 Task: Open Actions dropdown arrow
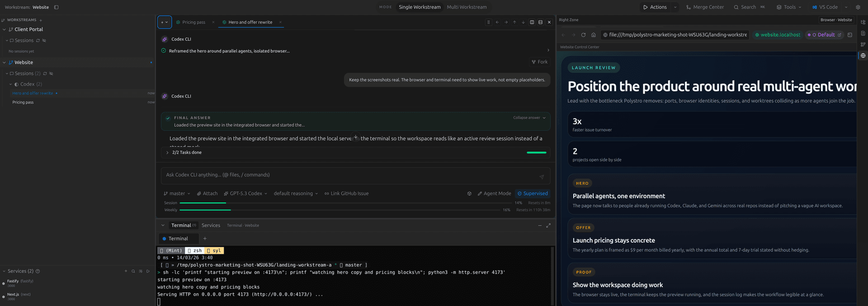675,7
